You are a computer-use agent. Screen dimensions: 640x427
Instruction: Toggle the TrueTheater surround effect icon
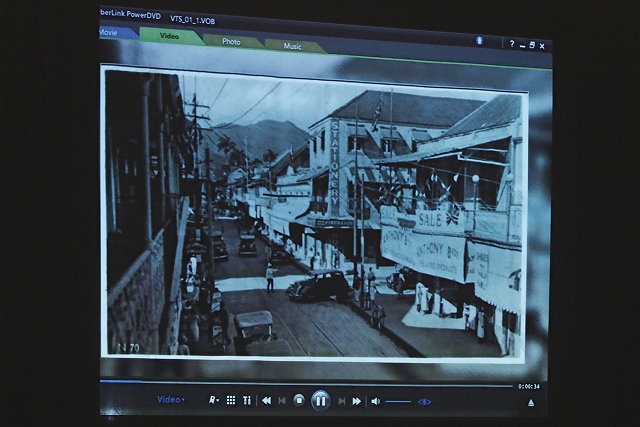tap(424, 402)
